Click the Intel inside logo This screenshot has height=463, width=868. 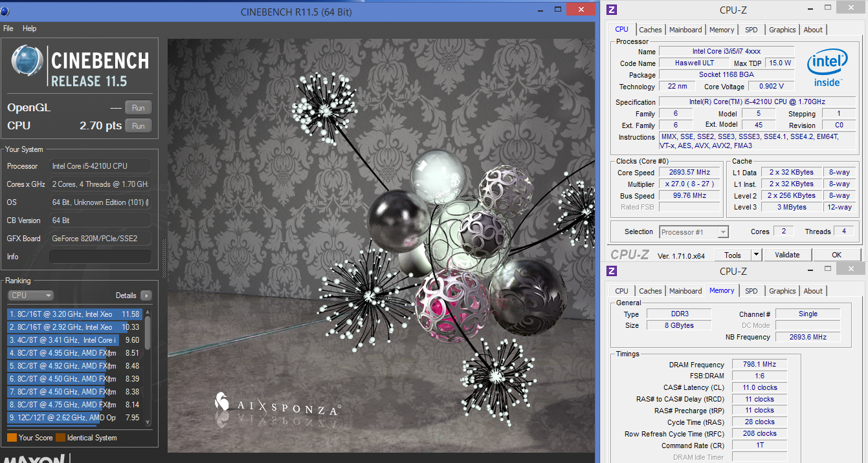pyautogui.click(x=828, y=69)
